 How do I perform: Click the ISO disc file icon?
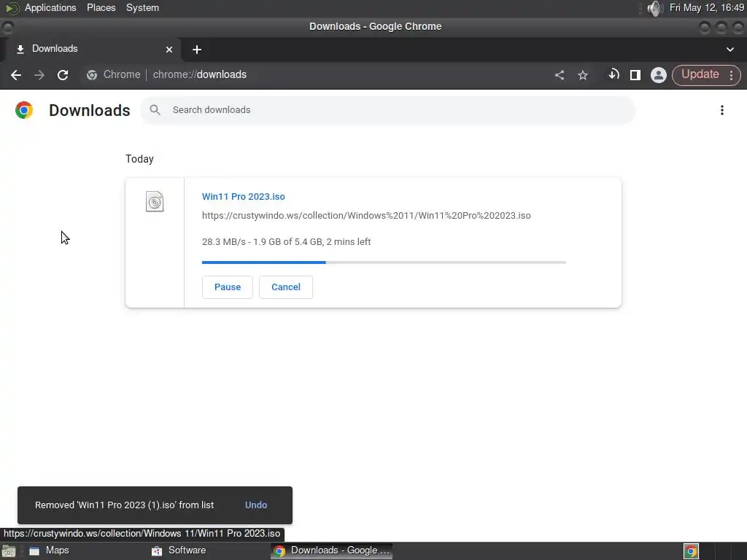tap(155, 201)
